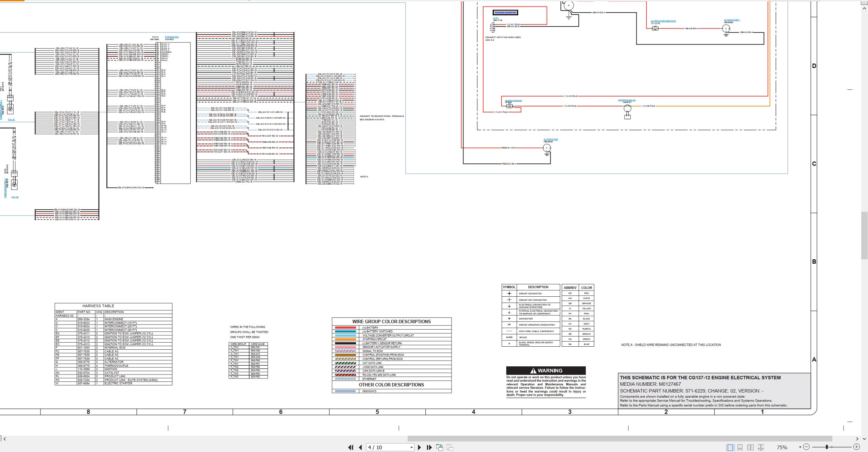Click the scroll up arrow of vertical scrollbar
The height and width of the screenshot is (452, 868).
point(865,8)
